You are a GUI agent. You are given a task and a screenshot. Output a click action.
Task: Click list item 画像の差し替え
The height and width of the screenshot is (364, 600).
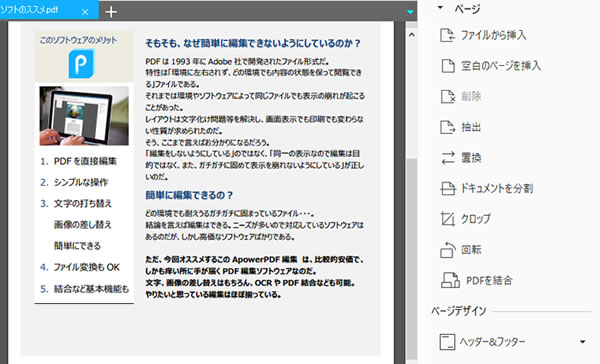[x=83, y=224]
